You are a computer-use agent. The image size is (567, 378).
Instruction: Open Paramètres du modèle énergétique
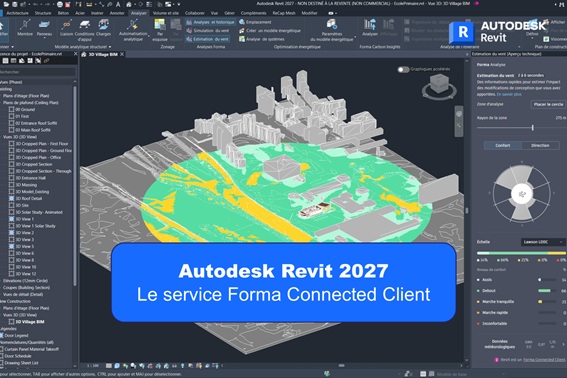click(332, 30)
